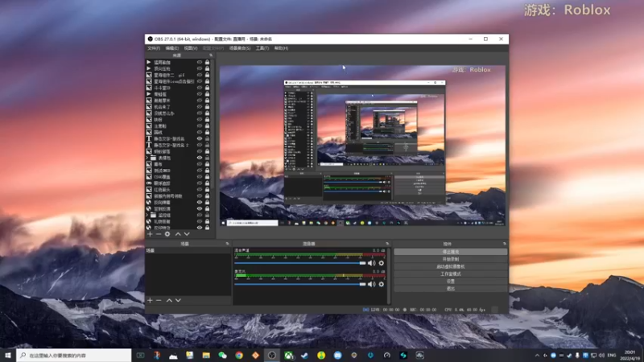Open the taskbar clock and date
The image size is (644, 362).
[x=630, y=356]
